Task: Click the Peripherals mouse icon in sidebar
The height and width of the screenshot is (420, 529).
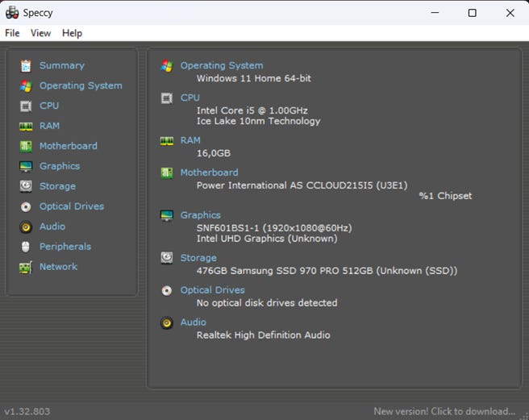Action: [26, 247]
